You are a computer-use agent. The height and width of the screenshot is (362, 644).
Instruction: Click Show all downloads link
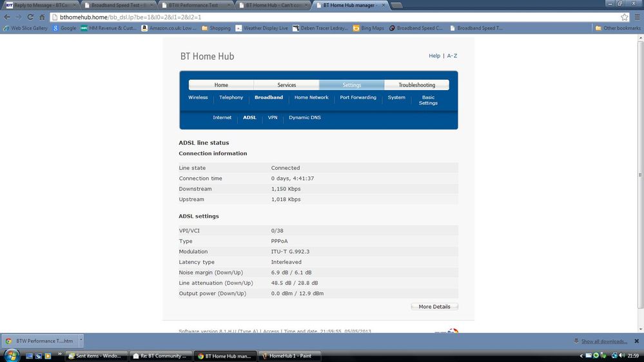coord(604,341)
